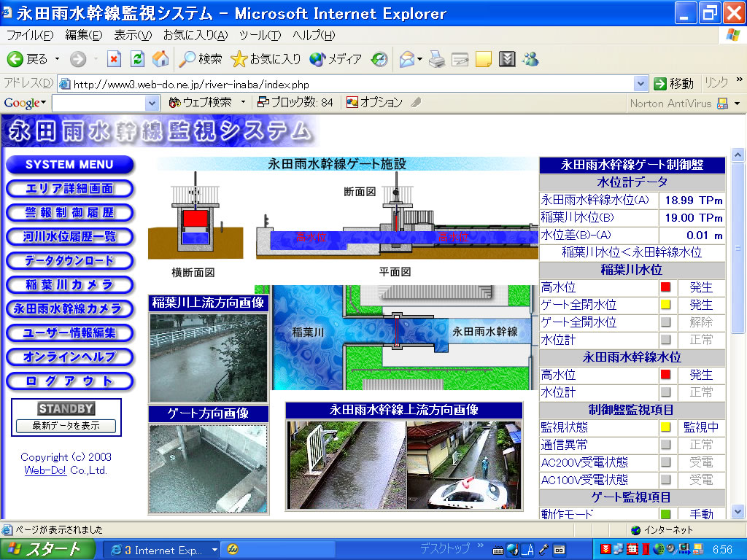Screen dimensions: 747x560
Task: Open the History toolbar icon
Action: (379, 59)
